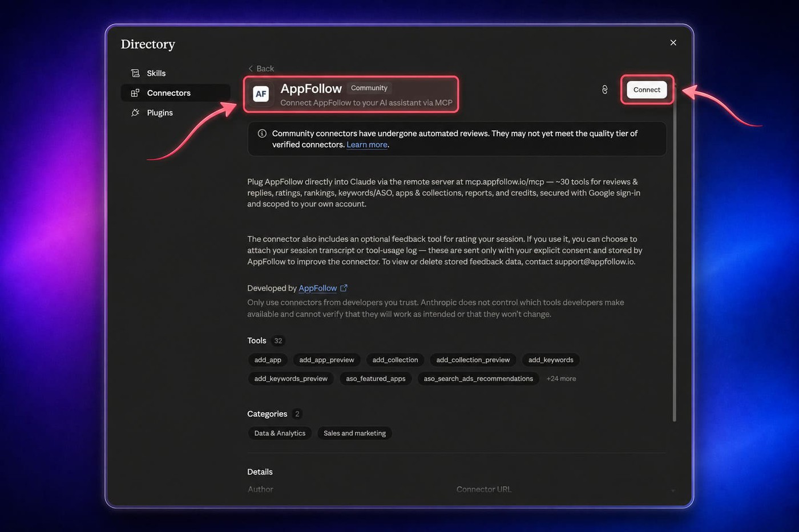Image resolution: width=799 pixels, height=532 pixels.
Task: Select the aso_search_ads_recommendations tool chip
Action: pyautogui.click(x=478, y=379)
